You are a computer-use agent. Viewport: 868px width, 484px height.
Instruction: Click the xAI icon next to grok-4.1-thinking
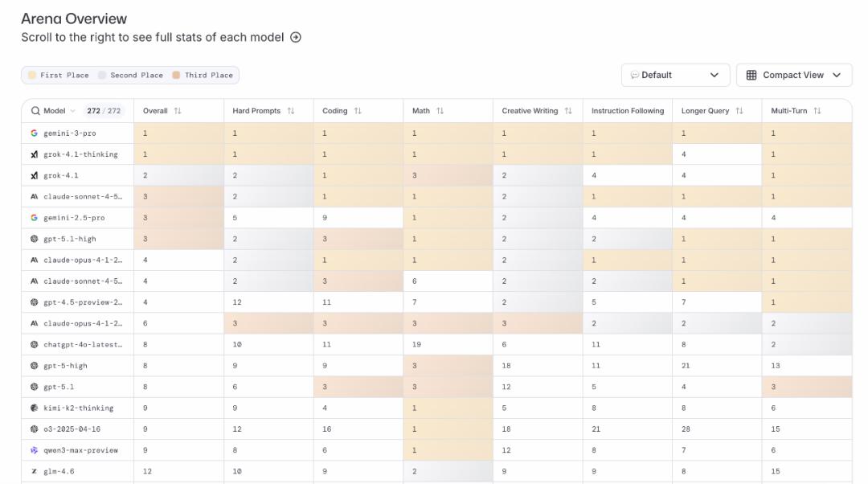[34, 154]
